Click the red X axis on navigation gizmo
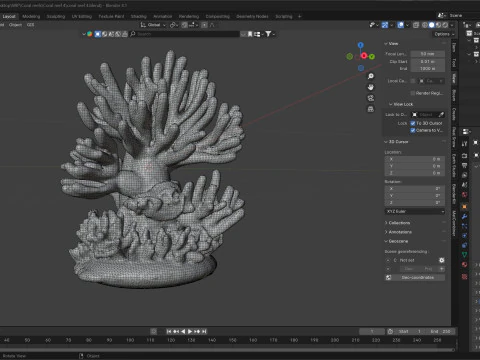The height and width of the screenshot is (360, 480). click(x=364, y=56)
